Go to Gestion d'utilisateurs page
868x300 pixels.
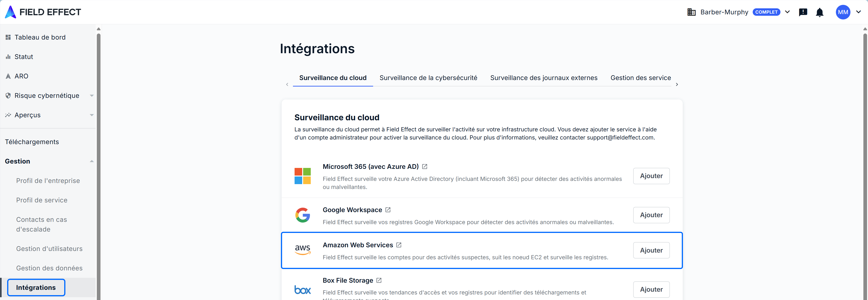[49, 249]
